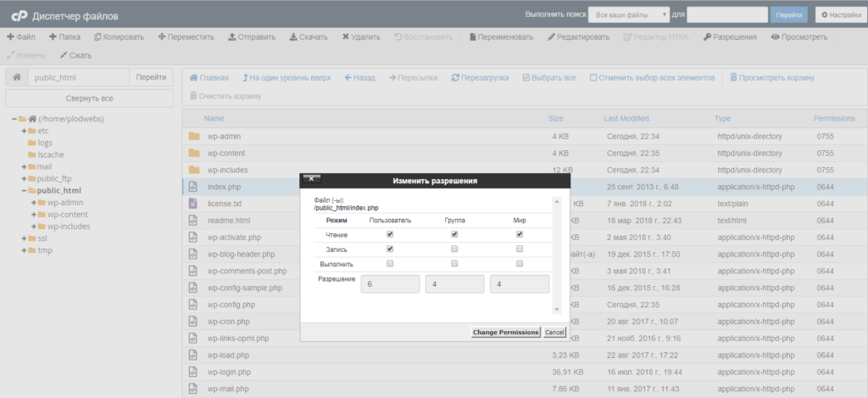Image resolution: width=868 pixels, height=398 pixels.
Task: Close the Изменить разрешения dialog
Action: pos(312,178)
